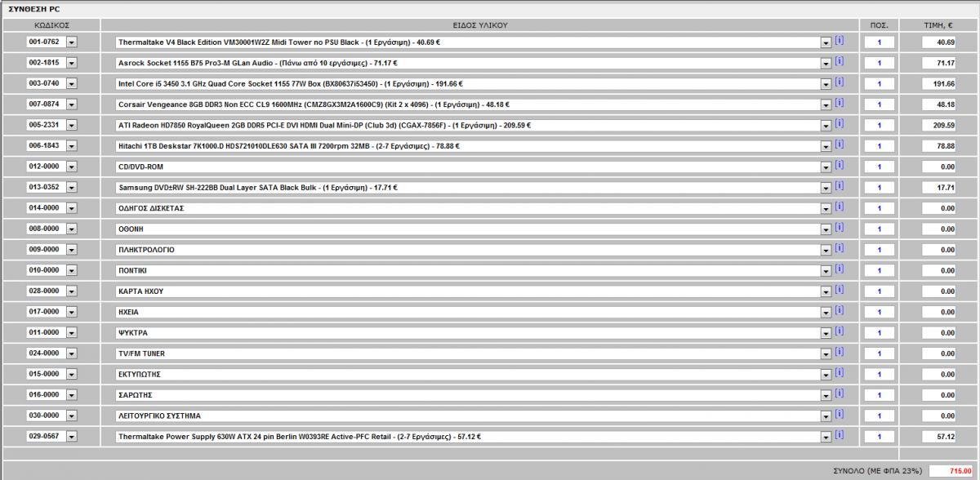Open info icon for CD/DVD-ROM row

[839, 165]
